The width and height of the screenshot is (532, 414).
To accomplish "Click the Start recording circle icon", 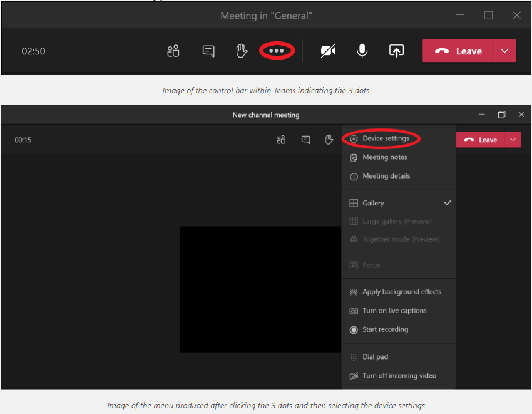I will coord(354,330).
